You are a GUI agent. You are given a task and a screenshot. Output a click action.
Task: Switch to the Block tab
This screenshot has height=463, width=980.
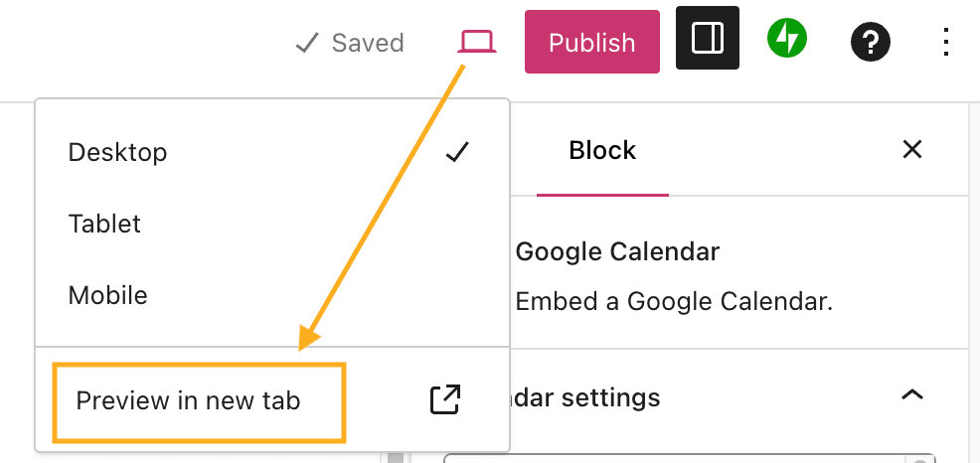pos(602,151)
